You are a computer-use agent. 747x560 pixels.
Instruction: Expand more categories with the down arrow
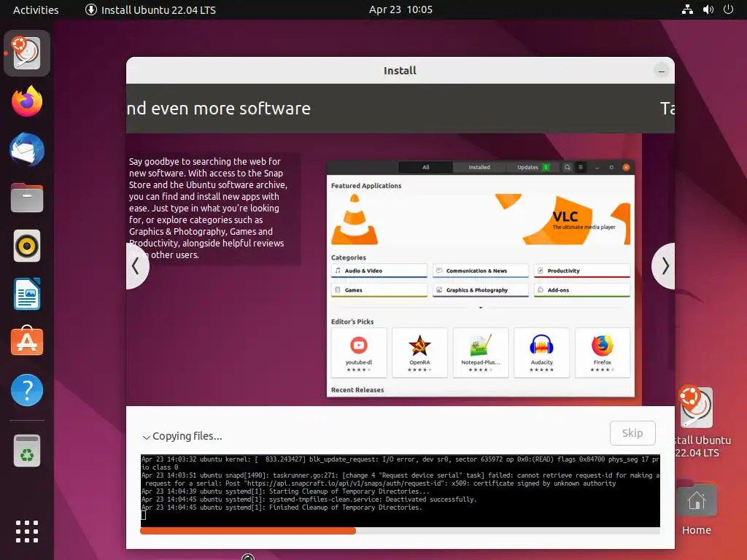(x=481, y=308)
